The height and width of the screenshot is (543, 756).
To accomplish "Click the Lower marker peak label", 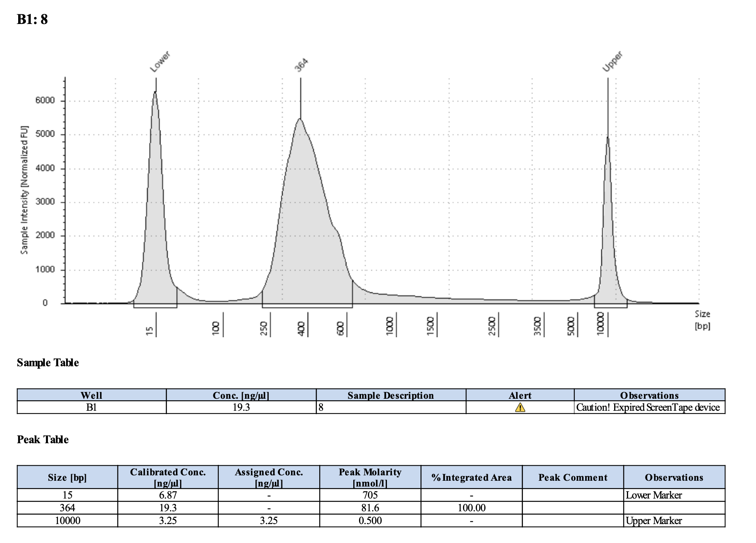I will (x=160, y=62).
